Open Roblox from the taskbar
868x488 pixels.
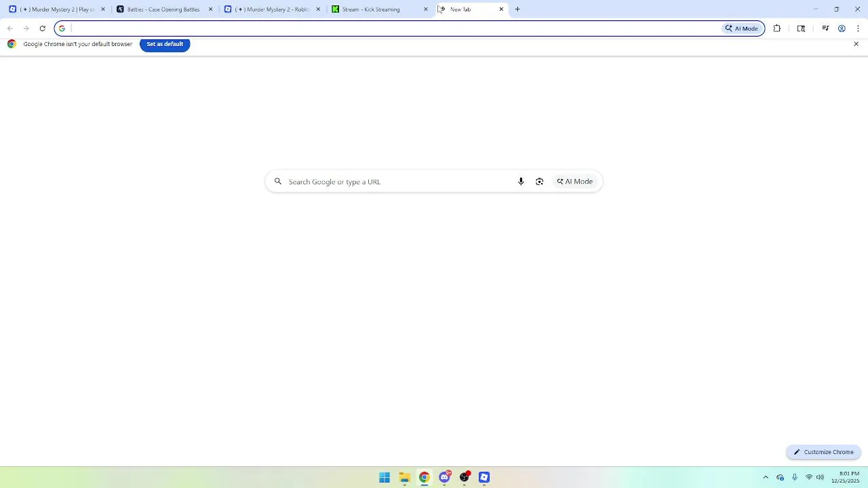[484, 477]
